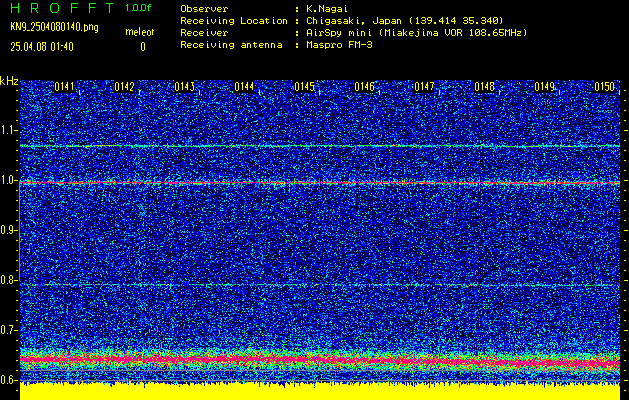Screen dimensions: 629x400
Task: Click the 0.7 frequency axis label
Action: (x=8, y=330)
